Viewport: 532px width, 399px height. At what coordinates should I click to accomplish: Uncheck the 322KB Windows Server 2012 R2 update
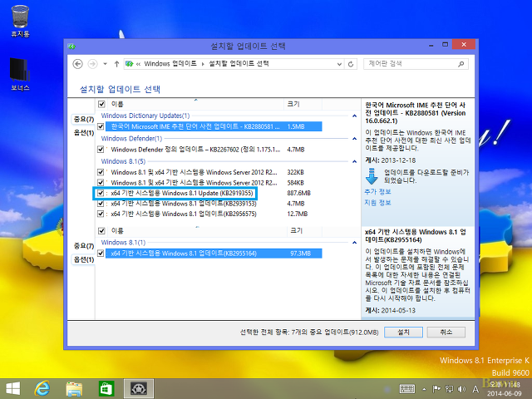(x=101, y=172)
